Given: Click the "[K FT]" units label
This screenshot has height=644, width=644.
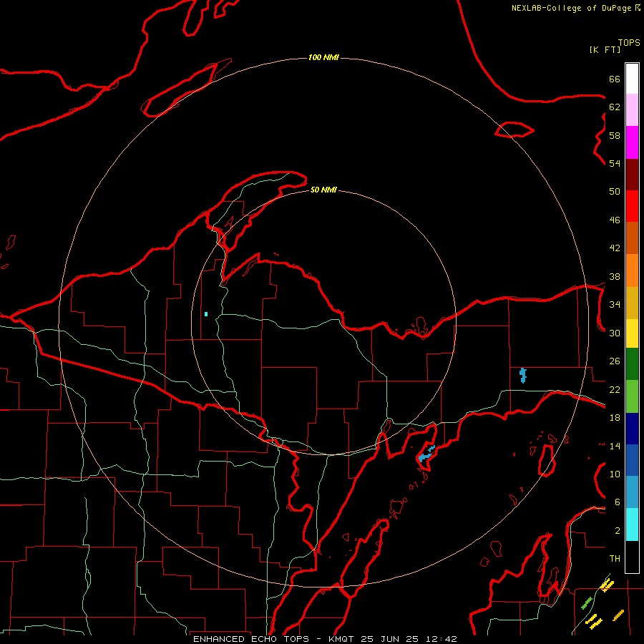Looking at the screenshot, I should (x=605, y=49).
